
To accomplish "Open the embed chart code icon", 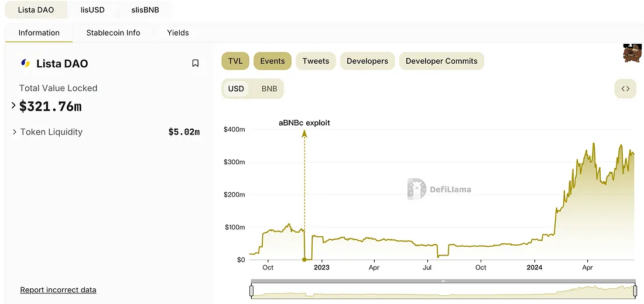I will (x=625, y=89).
